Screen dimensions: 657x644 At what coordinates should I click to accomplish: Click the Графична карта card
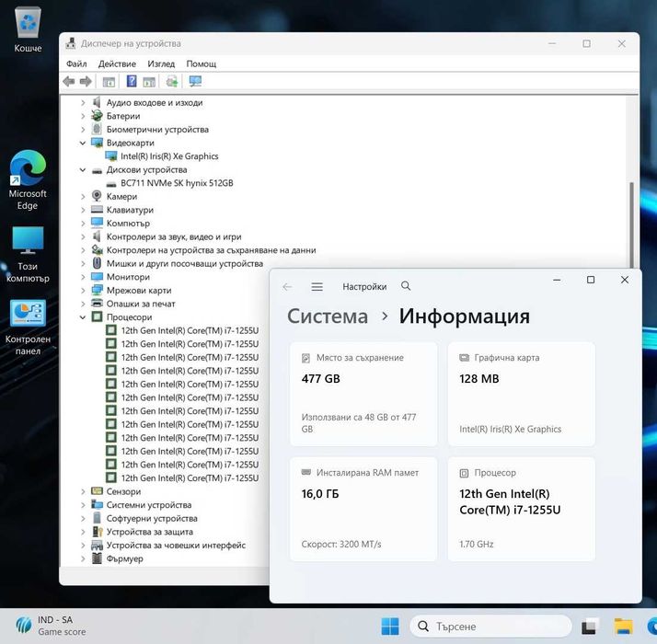pos(521,394)
